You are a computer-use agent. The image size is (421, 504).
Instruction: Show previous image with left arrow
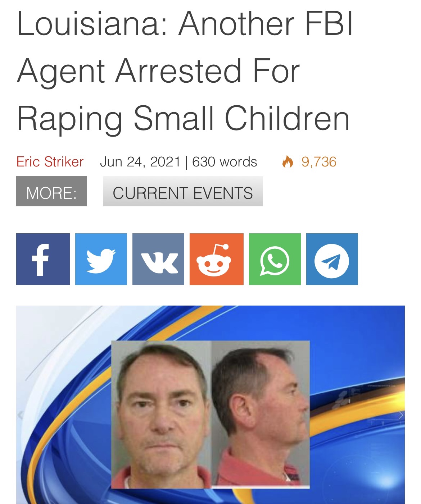pos(21,416)
